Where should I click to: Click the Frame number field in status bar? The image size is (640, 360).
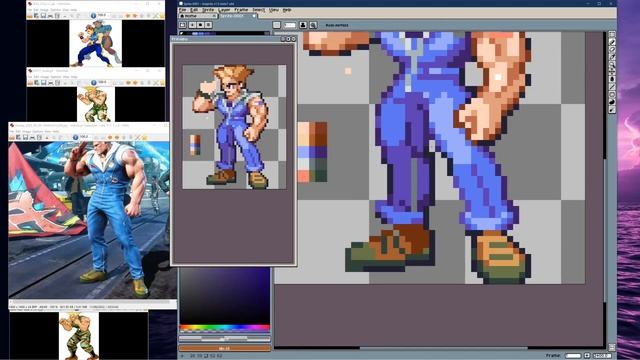573,356
